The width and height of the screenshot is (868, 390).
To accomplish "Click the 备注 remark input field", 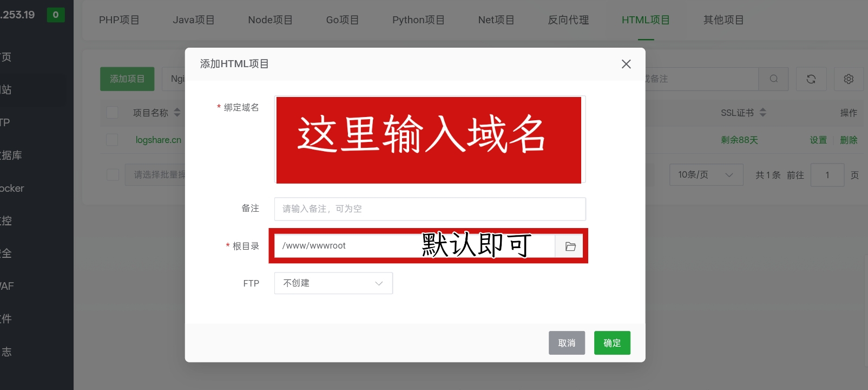I will coord(430,209).
